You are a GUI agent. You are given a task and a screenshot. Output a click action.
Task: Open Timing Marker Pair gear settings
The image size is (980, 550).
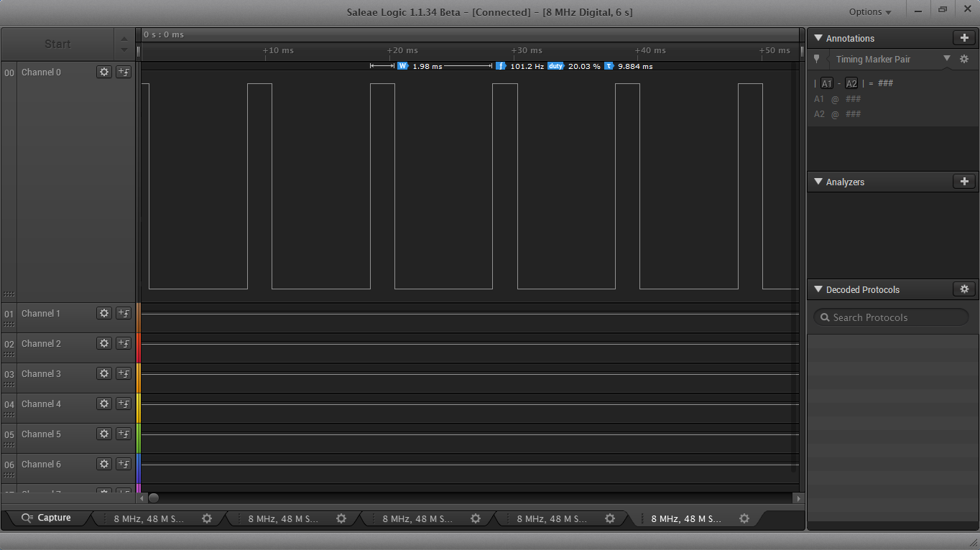pyautogui.click(x=964, y=59)
